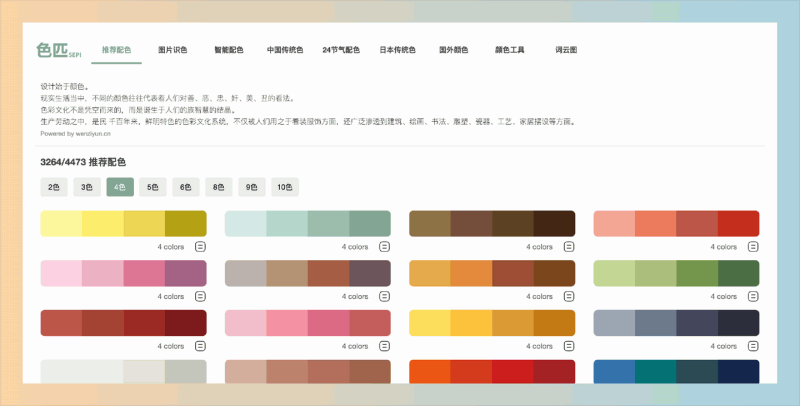Filter palettes by 3色
This screenshot has height=406, width=800.
(87, 187)
